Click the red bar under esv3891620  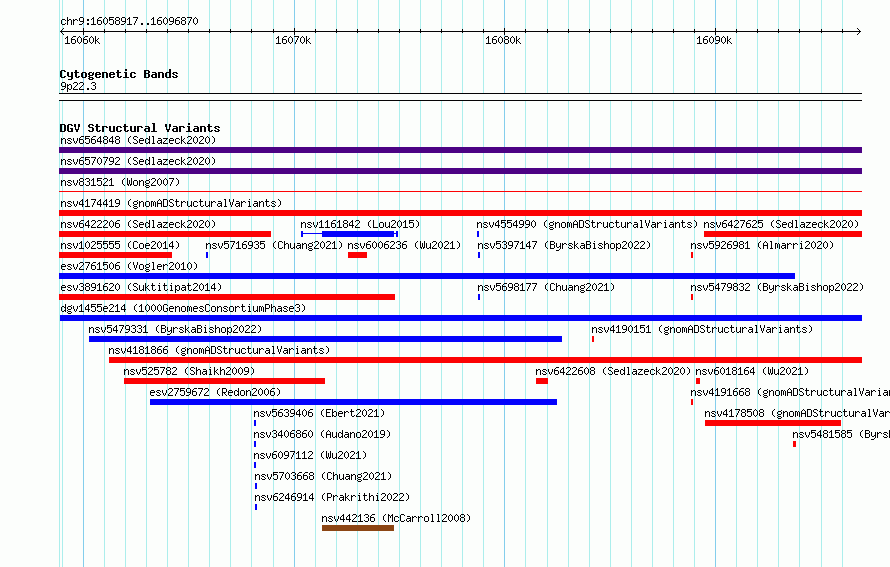(x=227, y=297)
